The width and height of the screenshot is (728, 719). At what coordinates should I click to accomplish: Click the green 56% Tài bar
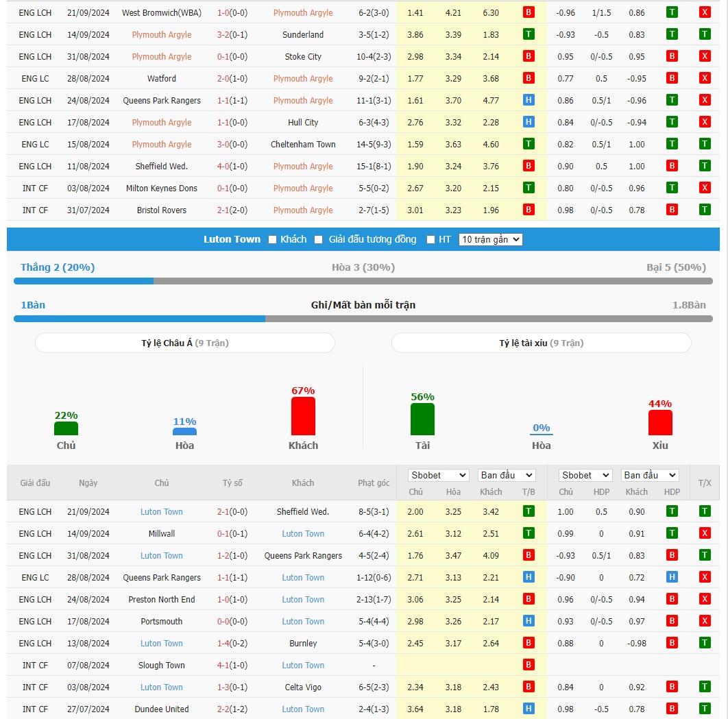[422, 419]
